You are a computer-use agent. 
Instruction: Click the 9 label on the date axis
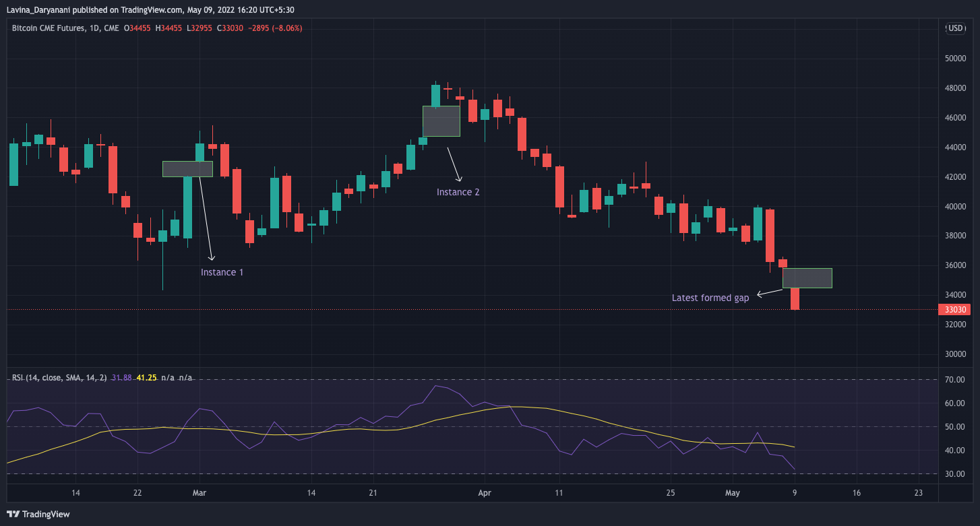(795, 493)
